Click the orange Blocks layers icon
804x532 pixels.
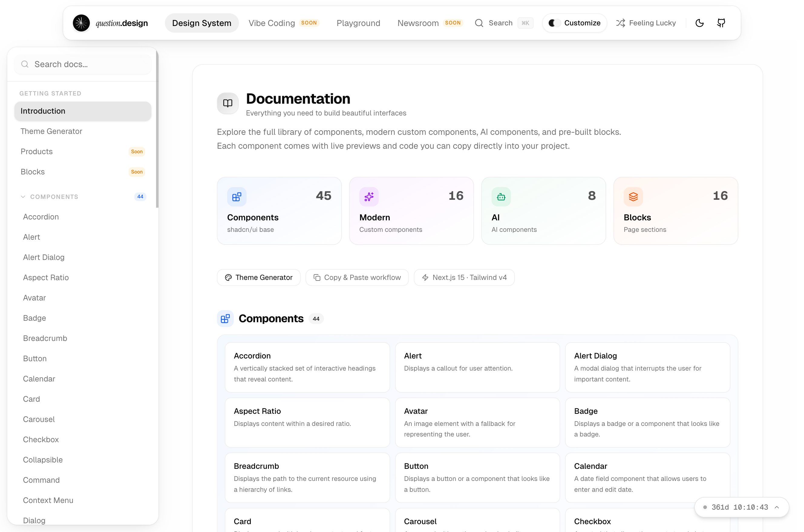[x=633, y=197]
